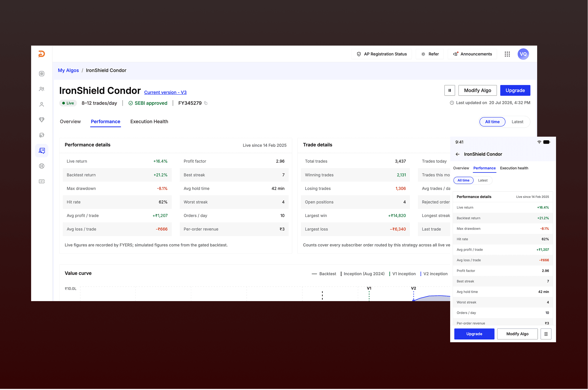Click the megaphone icon in Announcements
This screenshot has height=390, width=588.
click(x=455, y=54)
